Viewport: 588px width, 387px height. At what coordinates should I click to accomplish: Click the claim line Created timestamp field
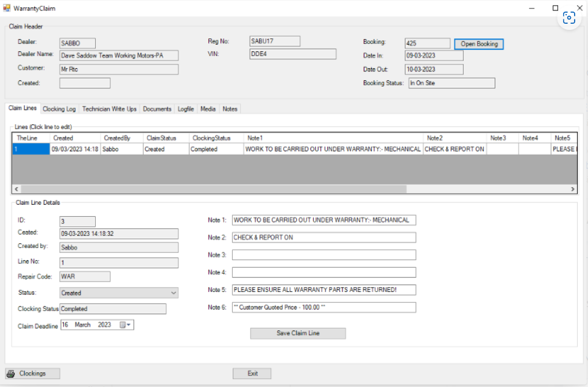pos(119,233)
